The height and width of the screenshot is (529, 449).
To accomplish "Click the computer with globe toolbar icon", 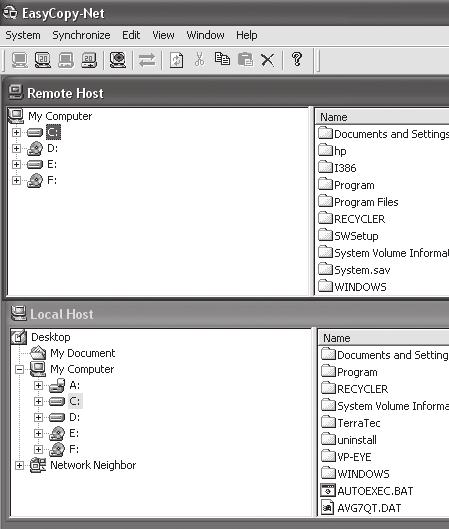I will (118, 60).
